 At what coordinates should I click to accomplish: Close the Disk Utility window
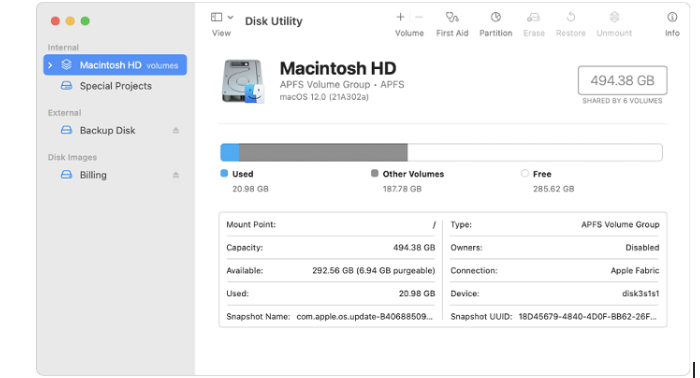point(55,21)
